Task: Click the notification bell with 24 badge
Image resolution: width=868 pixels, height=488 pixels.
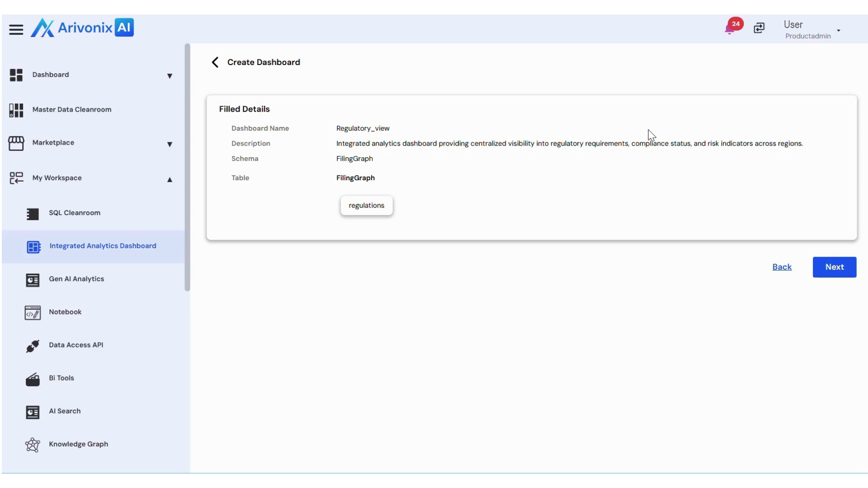Action: click(x=730, y=28)
